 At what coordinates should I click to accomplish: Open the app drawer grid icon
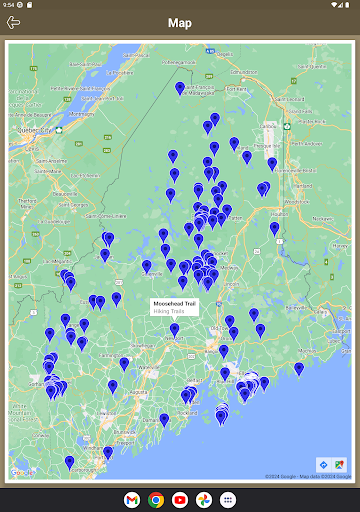tap(228, 500)
